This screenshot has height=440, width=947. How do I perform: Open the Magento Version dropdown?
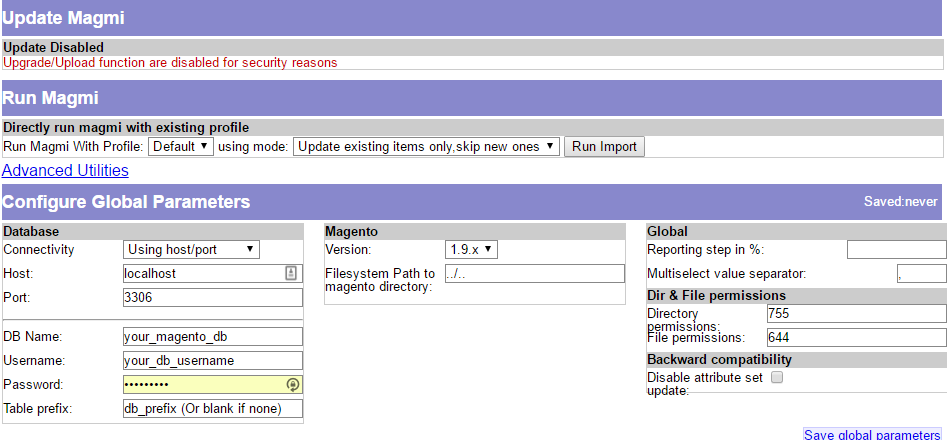tap(471, 249)
